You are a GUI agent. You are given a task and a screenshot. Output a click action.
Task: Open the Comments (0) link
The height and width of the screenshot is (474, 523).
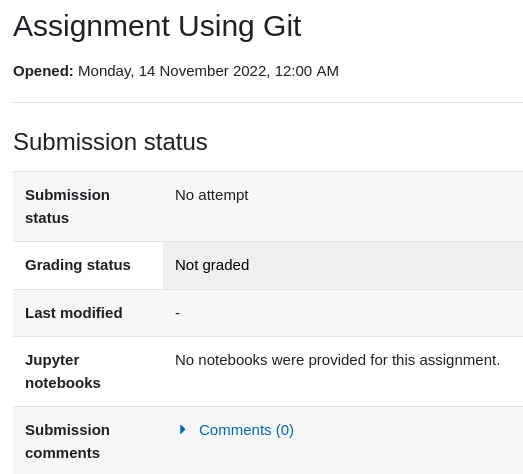pyautogui.click(x=246, y=430)
